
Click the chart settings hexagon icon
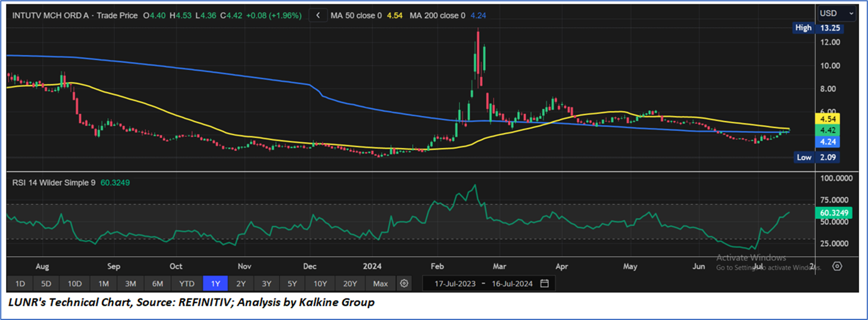point(837,266)
